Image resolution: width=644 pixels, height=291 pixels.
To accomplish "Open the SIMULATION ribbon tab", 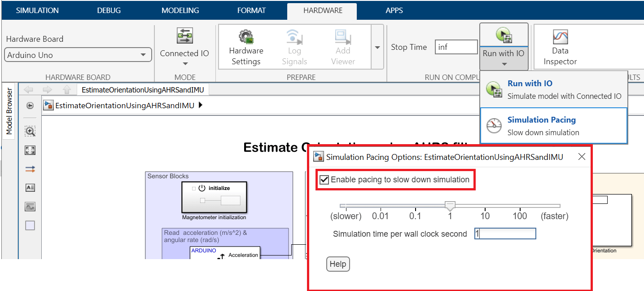I will pyautogui.click(x=37, y=10).
